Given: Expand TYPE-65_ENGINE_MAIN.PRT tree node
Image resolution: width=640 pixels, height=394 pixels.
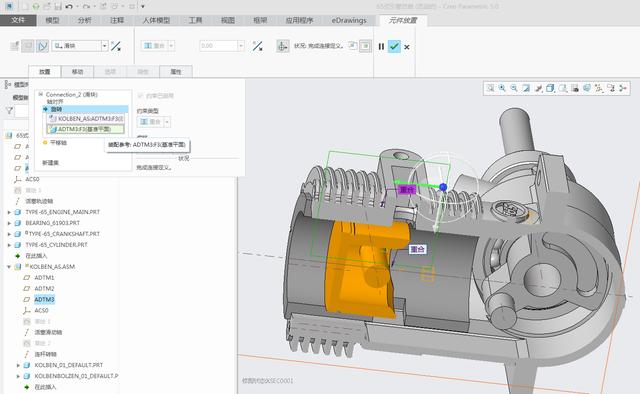Looking at the screenshot, I should tap(9, 212).
